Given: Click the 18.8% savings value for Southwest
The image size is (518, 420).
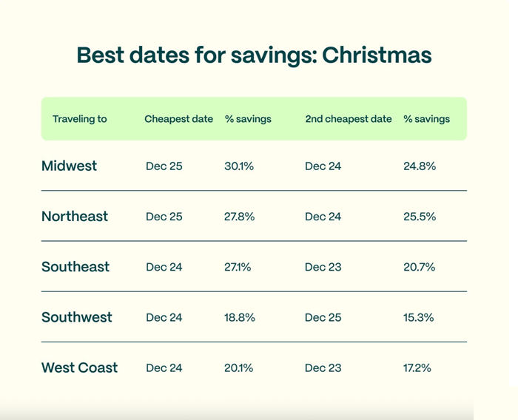Looking at the screenshot, I should [x=240, y=317].
